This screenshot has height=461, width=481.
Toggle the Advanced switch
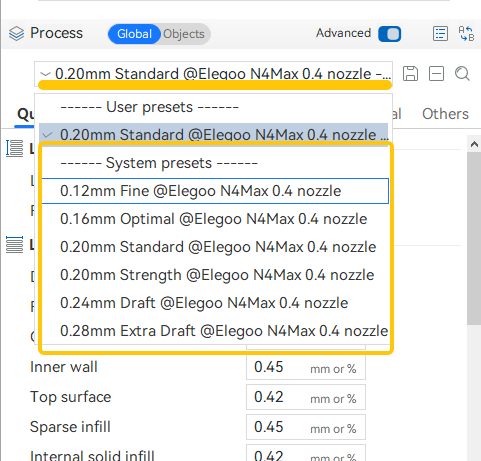pyautogui.click(x=389, y=34)
